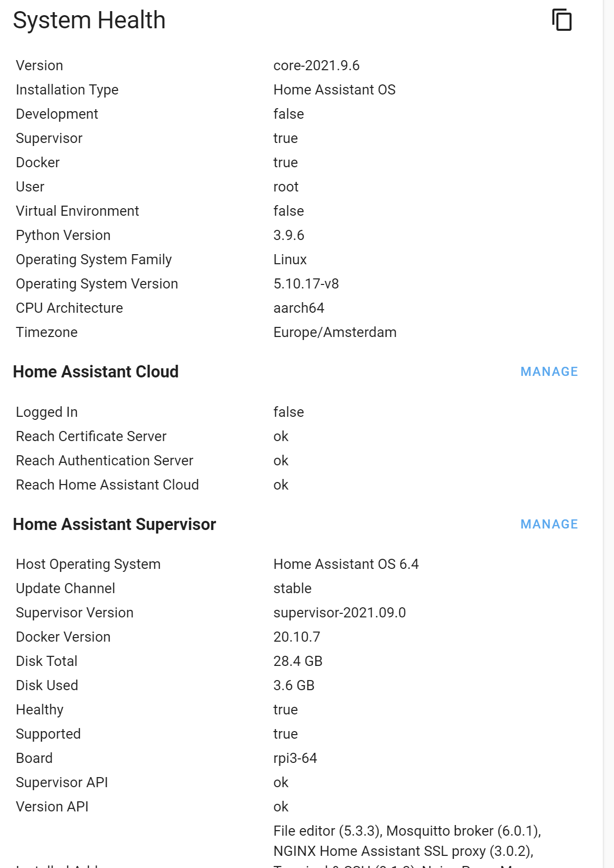Click the Home Assistant Supervisor section header

pyautogui.click(x=115, y=524)
